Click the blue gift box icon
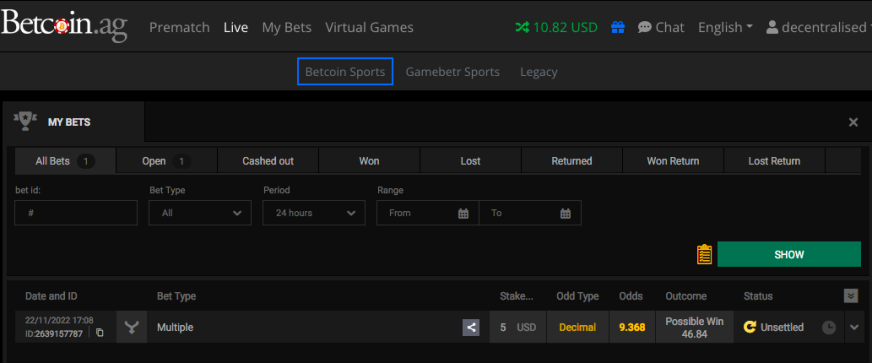Screen dimensions: 872x363 click(618, 27)
